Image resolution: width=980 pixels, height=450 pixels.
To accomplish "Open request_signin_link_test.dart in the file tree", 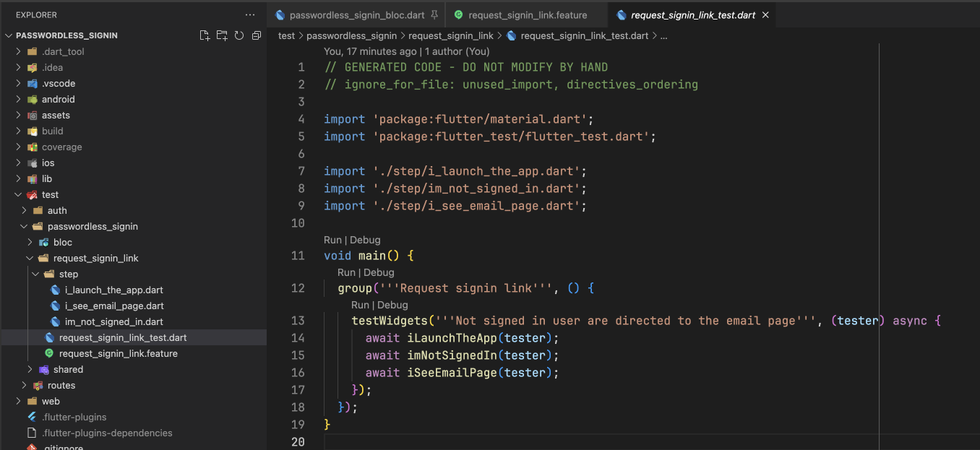I will coord(133,337).
